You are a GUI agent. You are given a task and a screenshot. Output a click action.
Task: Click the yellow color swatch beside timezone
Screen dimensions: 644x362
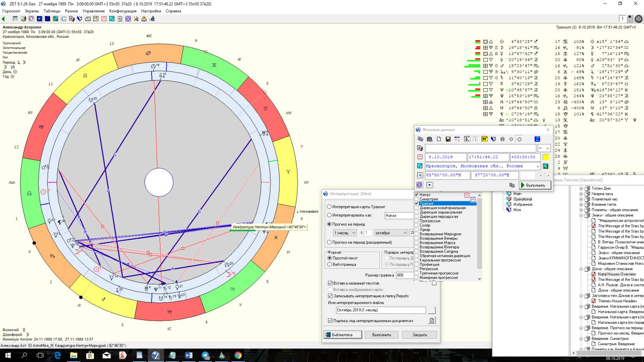[x=546, y=157]
